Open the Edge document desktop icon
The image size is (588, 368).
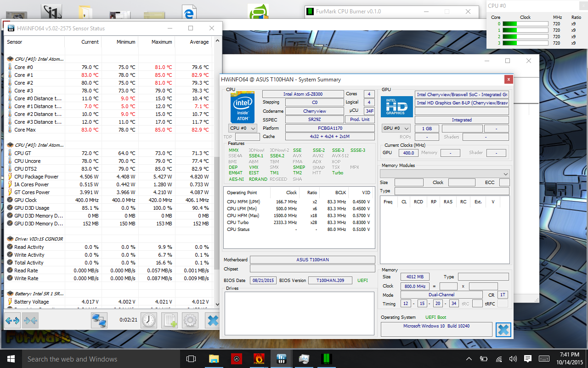pyautogui.click(x=189, y=12)
